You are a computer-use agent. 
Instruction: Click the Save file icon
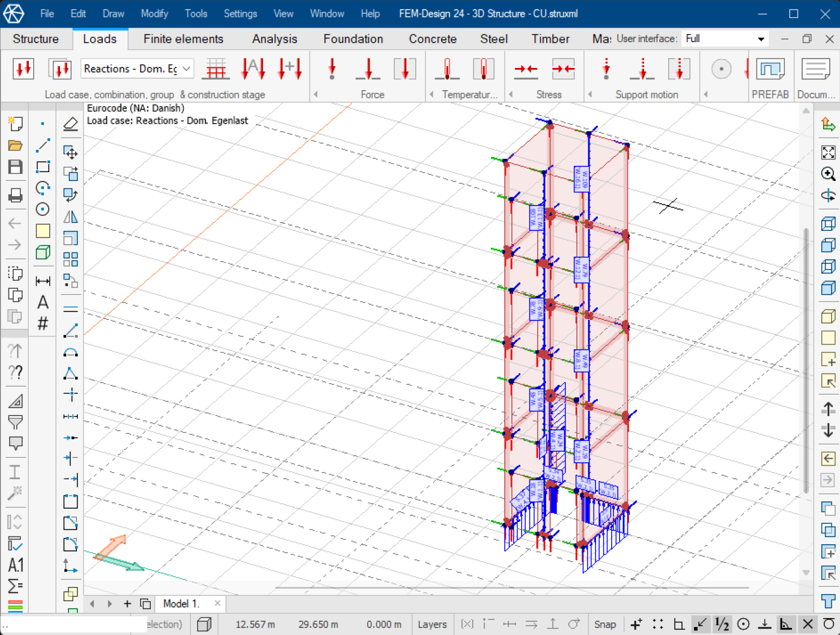[x=15, y=167]
